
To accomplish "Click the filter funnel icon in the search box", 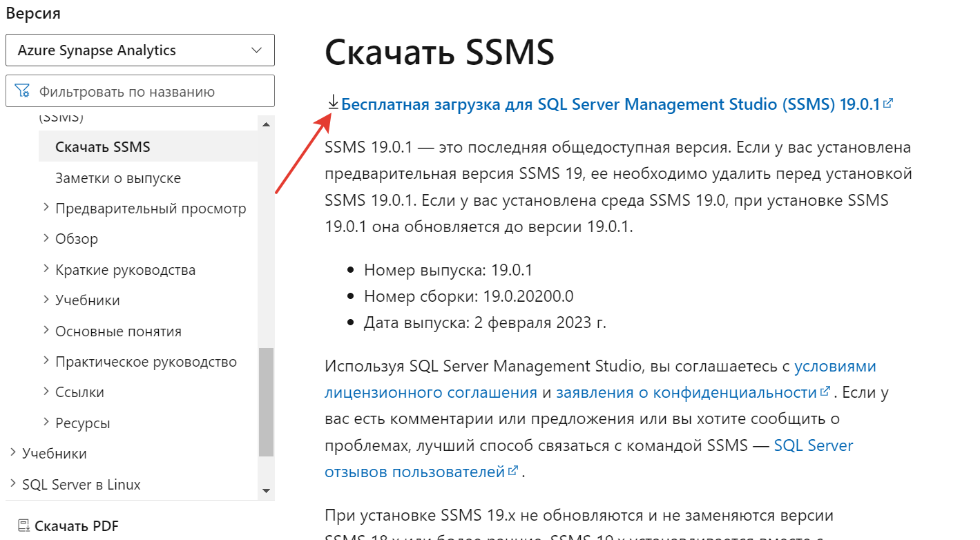I will point(23,90).
